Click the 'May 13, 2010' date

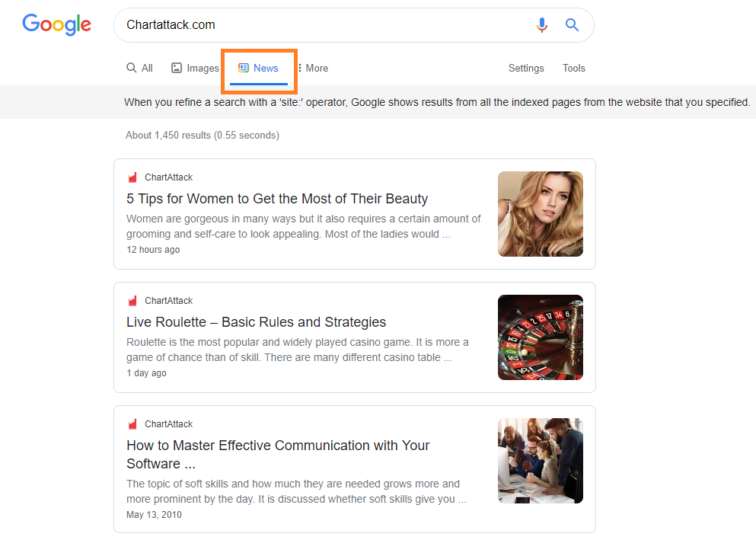pos(154,515)
